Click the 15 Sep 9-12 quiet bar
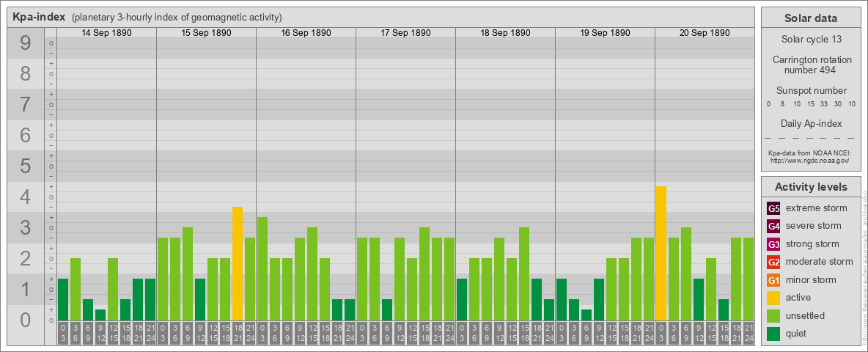The image size is (868, 352). 200,299
